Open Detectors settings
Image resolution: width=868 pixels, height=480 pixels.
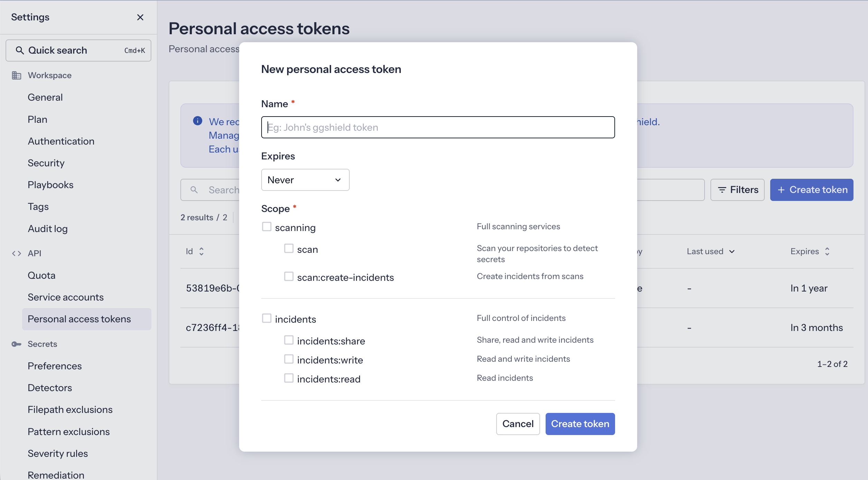click(x=50, y=388)
